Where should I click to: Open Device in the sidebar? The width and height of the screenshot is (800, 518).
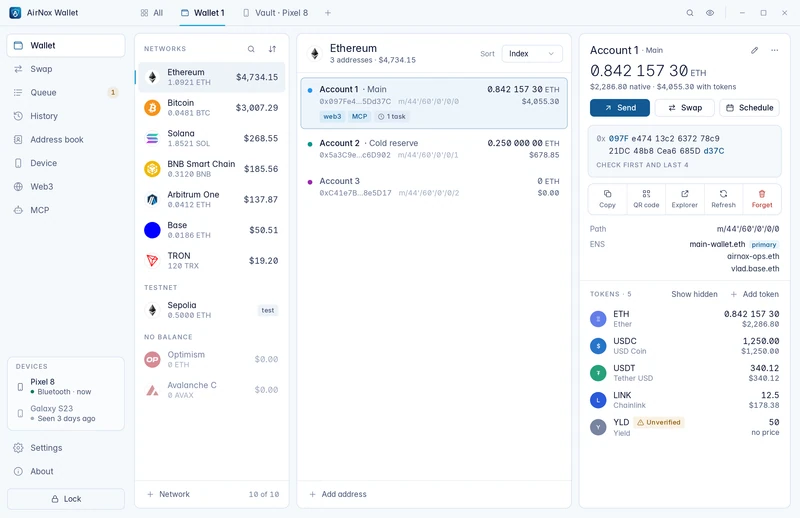click(66, 163)
